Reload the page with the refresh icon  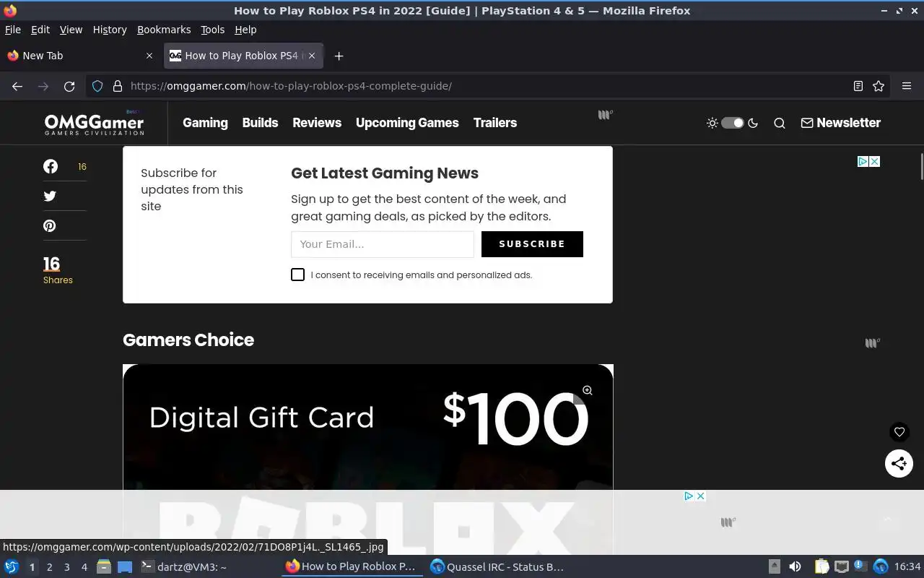[x=69, y=86]
